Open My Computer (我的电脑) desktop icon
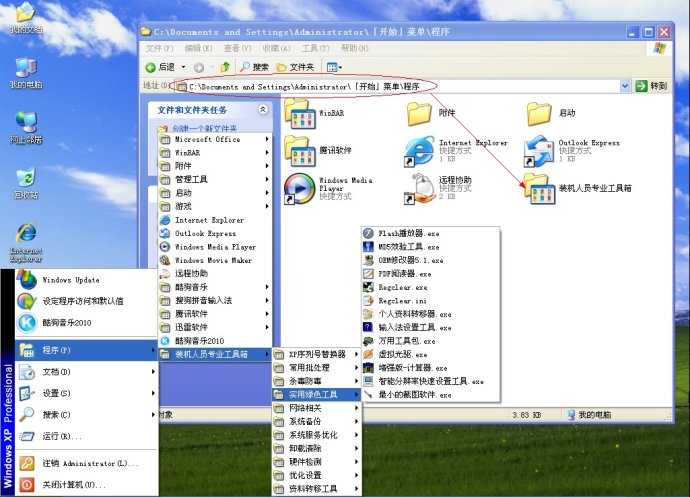Screen dimensions: 690x497 coord(26,73)
